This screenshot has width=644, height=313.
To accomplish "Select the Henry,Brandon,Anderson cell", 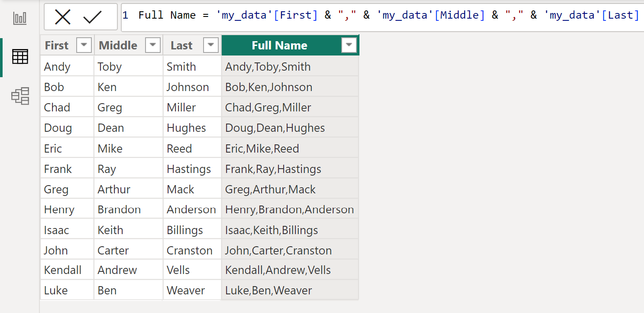I will [x=290, y=209].
